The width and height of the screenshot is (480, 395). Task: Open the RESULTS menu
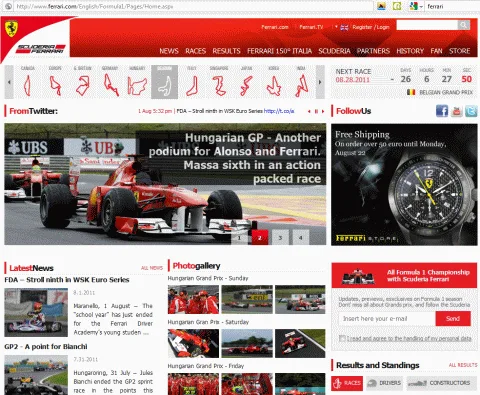click(x=226, y=51)
